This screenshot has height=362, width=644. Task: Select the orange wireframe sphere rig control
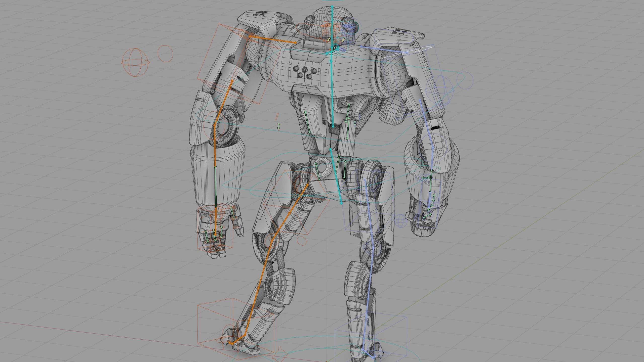tap(136, 62)
